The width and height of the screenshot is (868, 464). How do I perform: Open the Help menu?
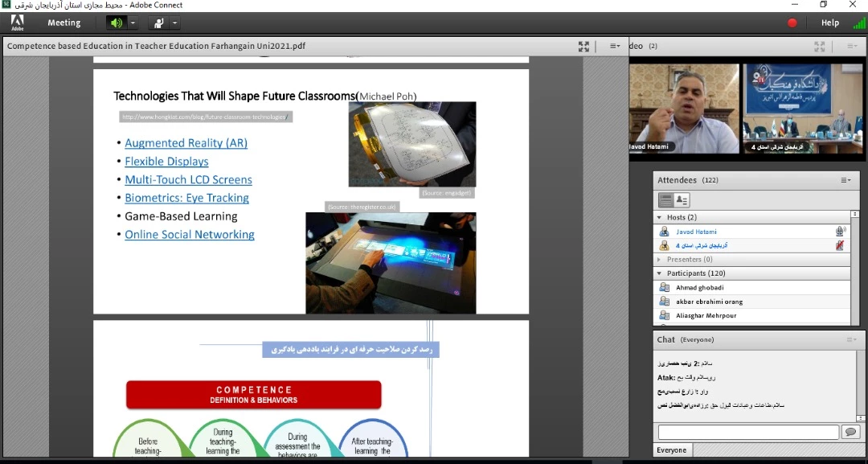pos(830,23)
